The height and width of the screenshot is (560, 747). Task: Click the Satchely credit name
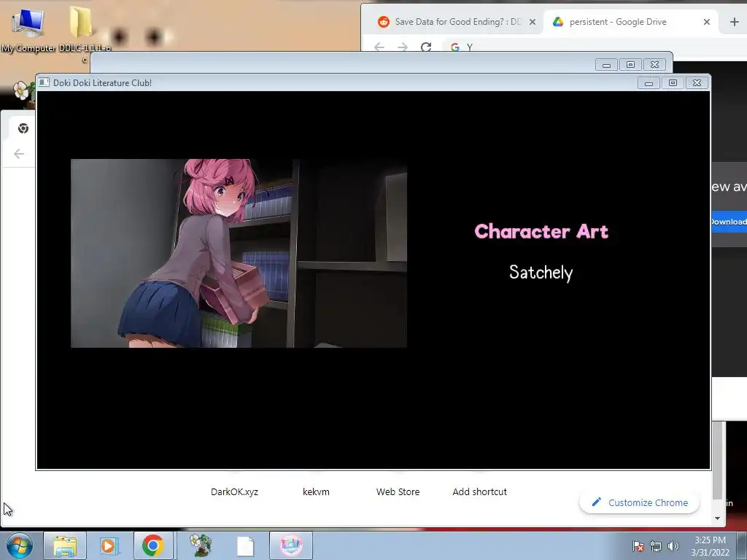pos(541,273)
